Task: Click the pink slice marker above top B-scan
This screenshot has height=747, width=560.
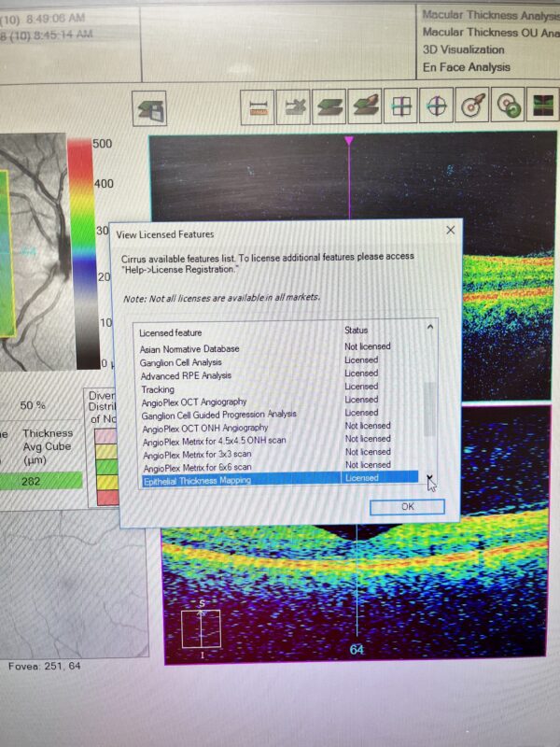Action: (349, 141)
